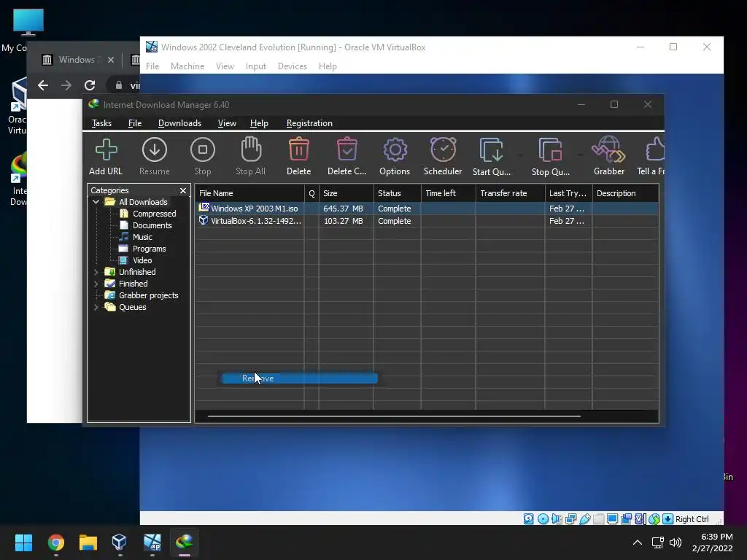Select the Windows XP 2003 M1.iso row
Image resolution: width=747 pixels, height=560 pixels.
click(x=426, y=209)
